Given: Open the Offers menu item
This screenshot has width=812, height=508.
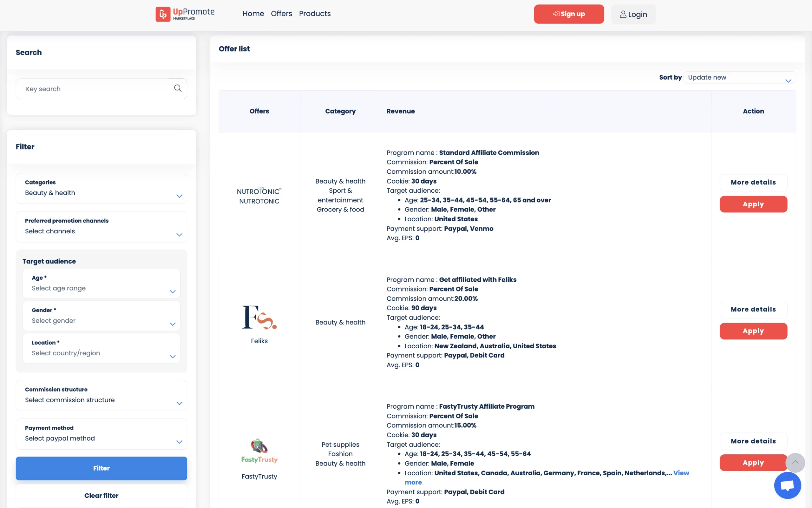Looking at the screenshot, I should coord(281,13).
